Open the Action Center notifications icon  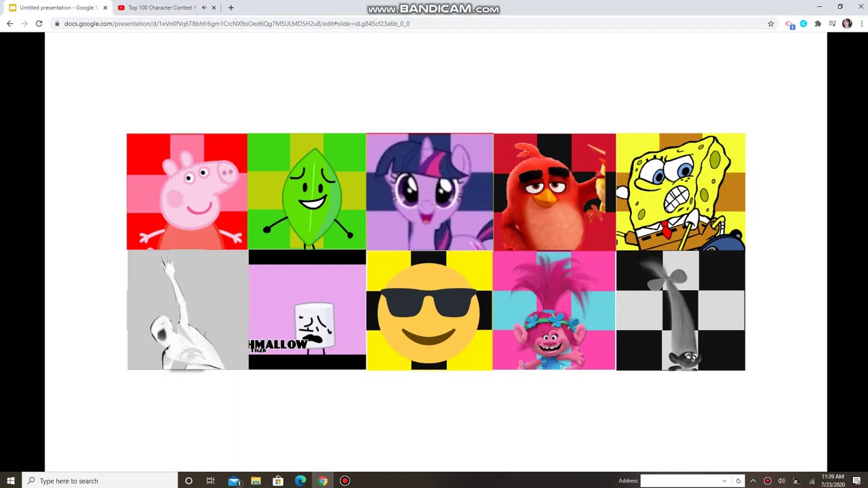pyautogui.click(x=856, y=481)
